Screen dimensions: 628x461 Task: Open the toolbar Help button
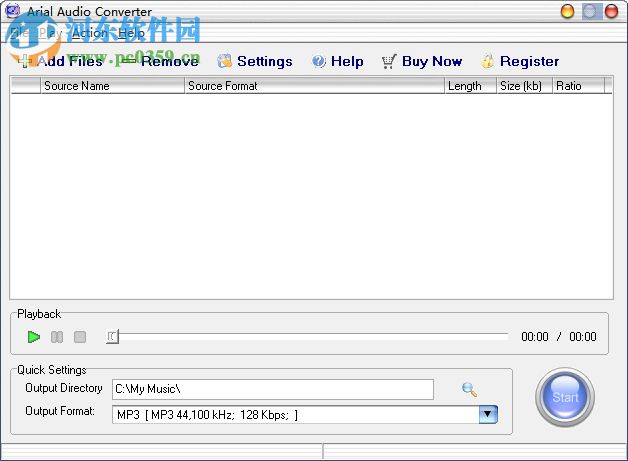click(338, 61)
